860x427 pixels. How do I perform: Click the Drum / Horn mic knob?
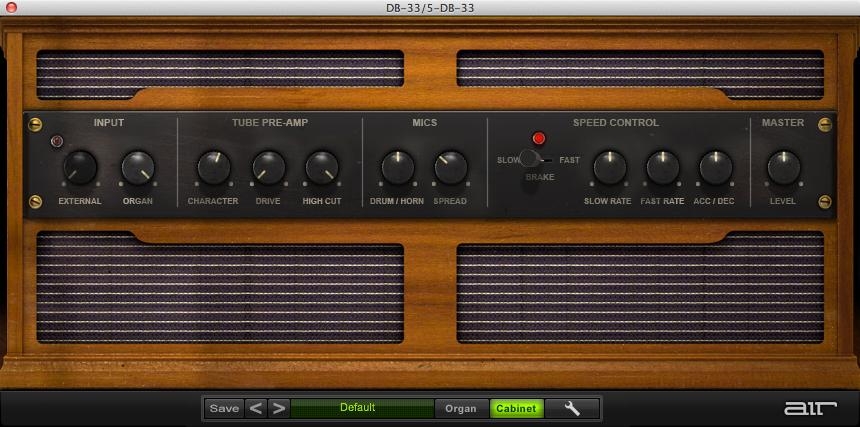(x=398, y=167)
